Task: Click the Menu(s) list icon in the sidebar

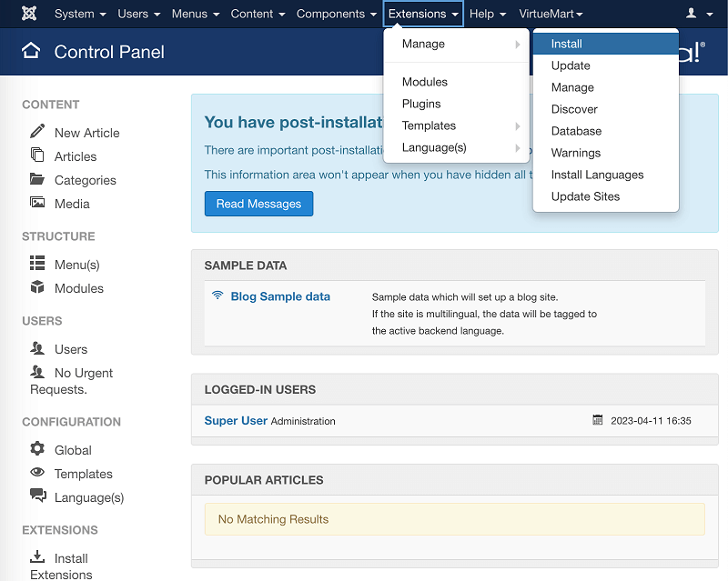Action: tap(37, 264)
